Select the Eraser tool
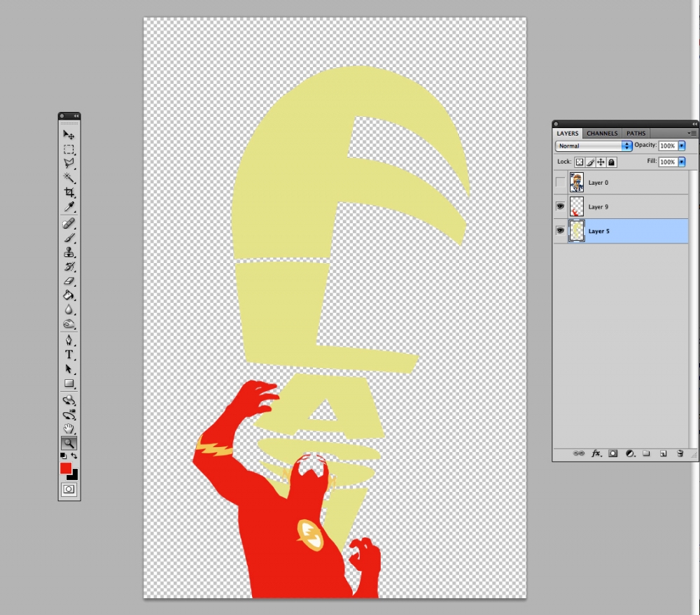 pos(69,281)
